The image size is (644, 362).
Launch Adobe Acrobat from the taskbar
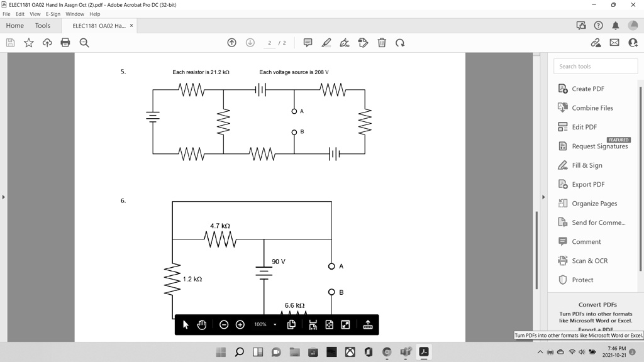(424, 351)
